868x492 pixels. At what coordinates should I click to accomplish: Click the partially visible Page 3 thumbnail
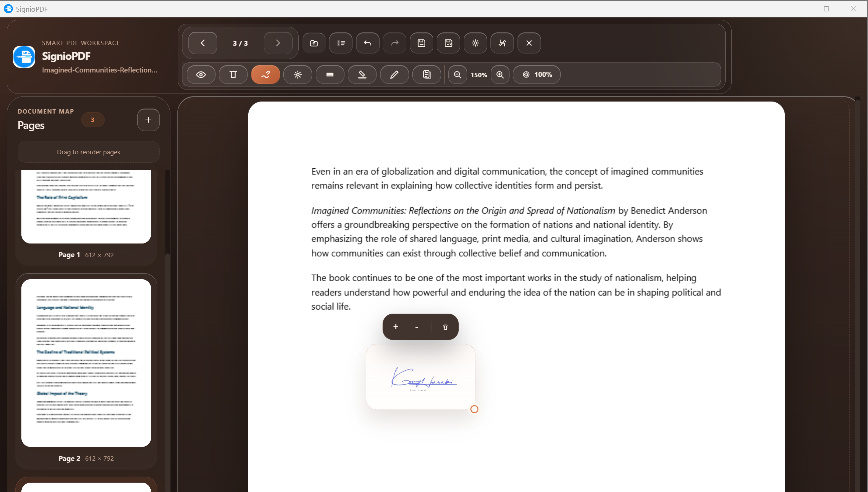pyautogui.click(x=86, y=487)
